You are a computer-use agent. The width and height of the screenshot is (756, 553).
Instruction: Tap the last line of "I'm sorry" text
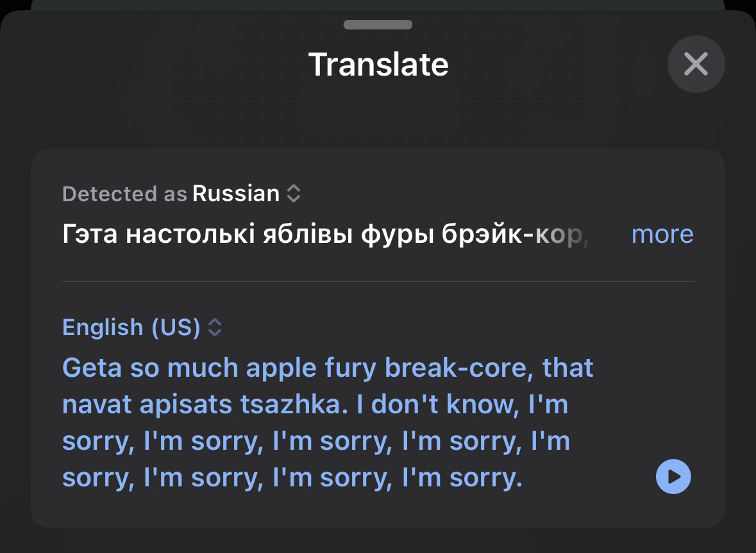click(292, 478)
